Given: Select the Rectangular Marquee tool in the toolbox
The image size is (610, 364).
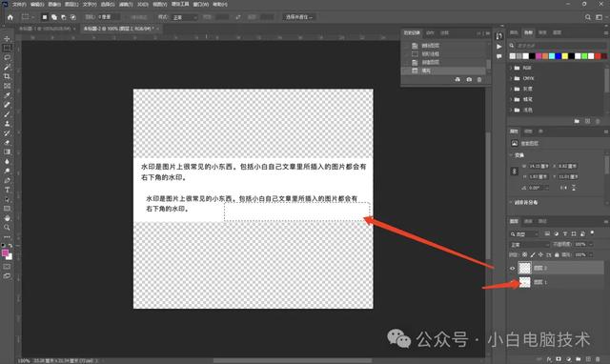Looking at the screenshot, I should pos(7,48).
